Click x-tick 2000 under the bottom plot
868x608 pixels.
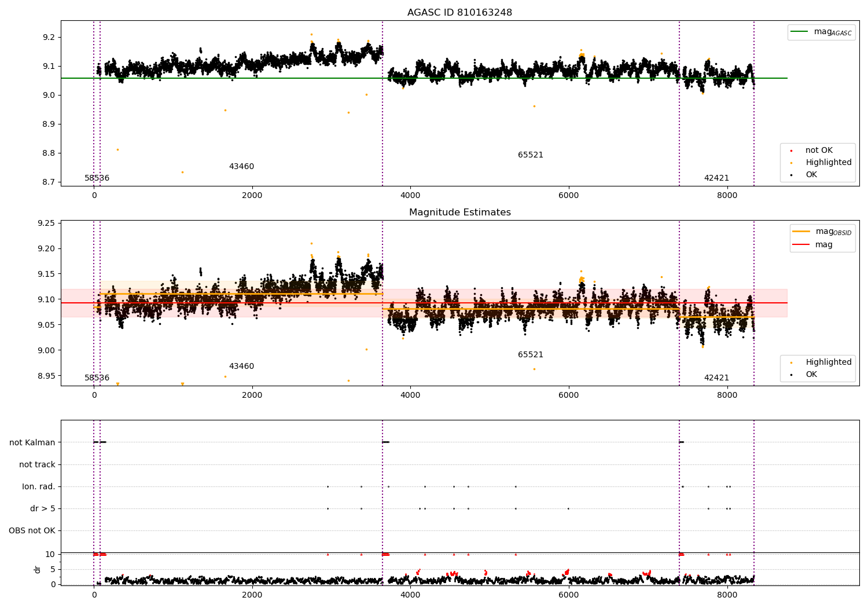pos(252,595)
